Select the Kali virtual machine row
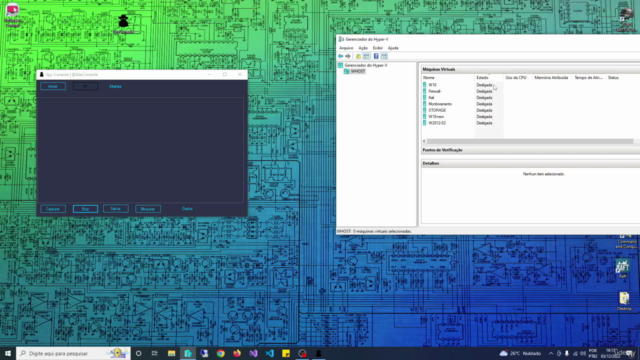The height and width of the screenshot is (360, 640). coord(530,98)
